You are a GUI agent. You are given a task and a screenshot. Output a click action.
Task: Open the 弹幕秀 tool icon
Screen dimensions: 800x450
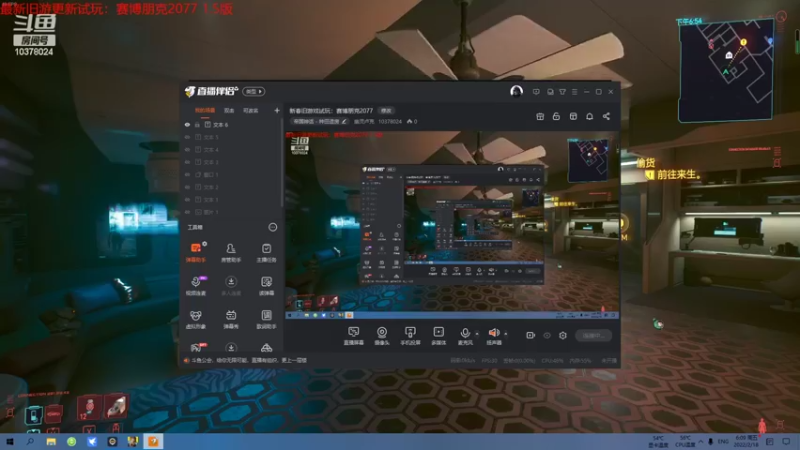[x=231, y=319]
